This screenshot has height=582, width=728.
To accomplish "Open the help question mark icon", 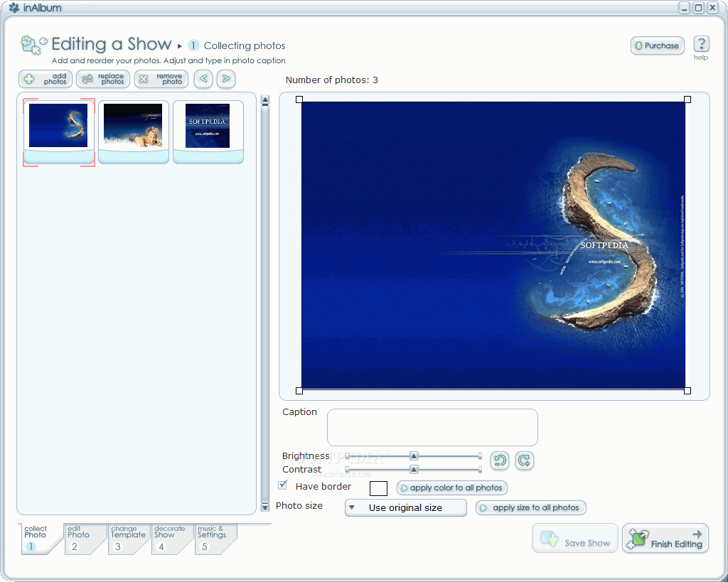I will coord(701,44).
